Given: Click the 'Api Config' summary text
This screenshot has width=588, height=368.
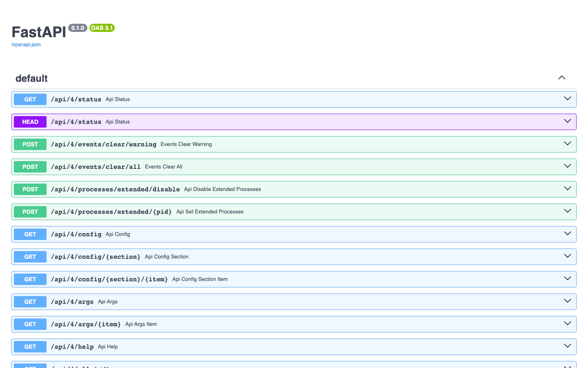Looking at the screenshot, I should [118, 234].
